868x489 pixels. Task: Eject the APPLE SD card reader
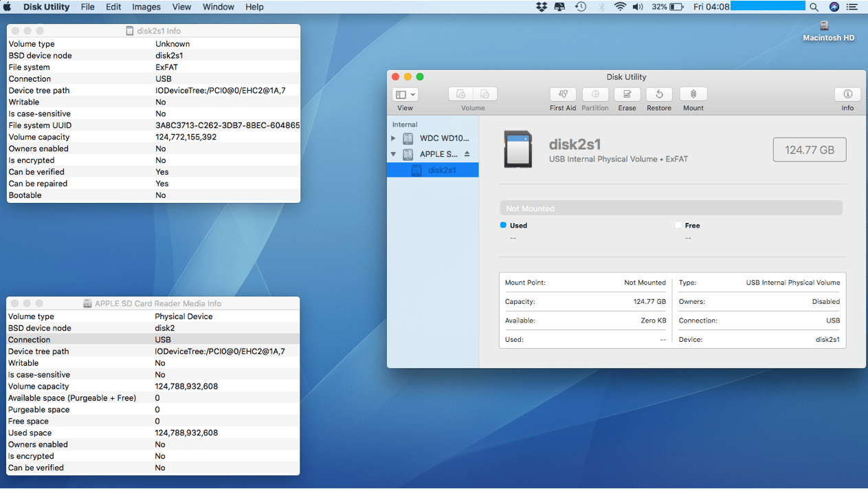pyautogui.click(x=468, y=154)
